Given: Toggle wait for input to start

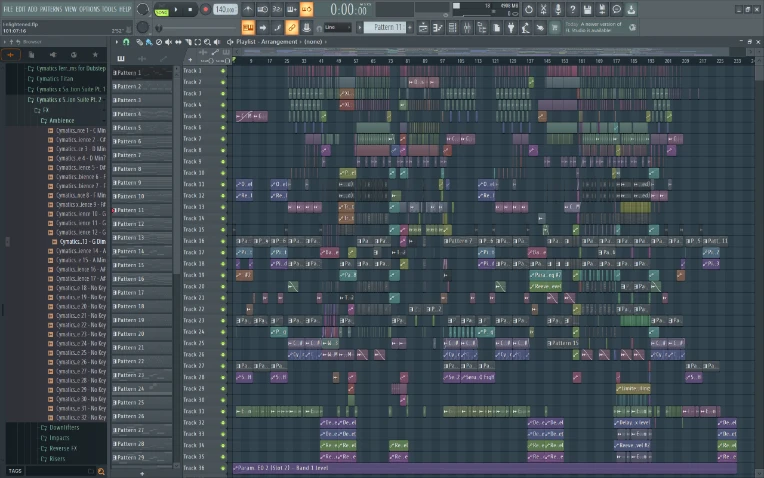Looking at the screenshot, I should pos(263,9).
